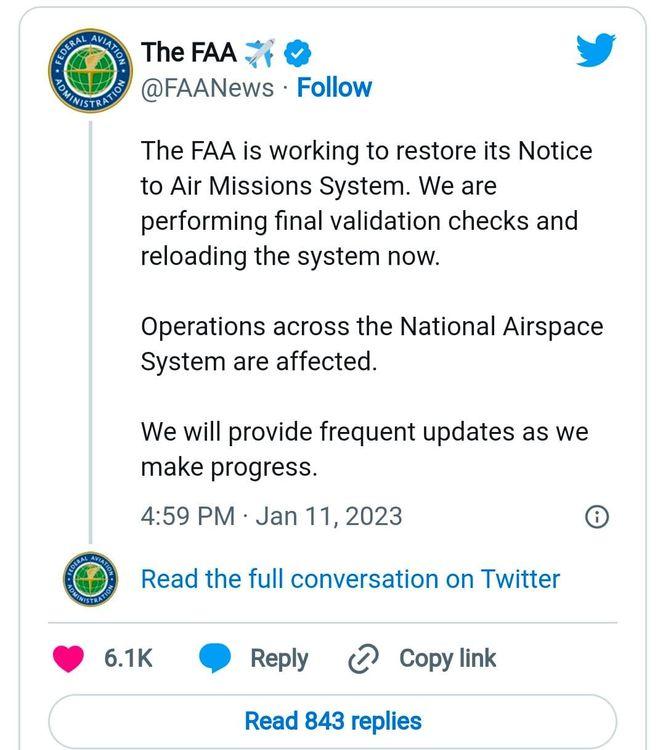Open the 4:59 PM Jan 11, 2023 timestamp
The image size is (663, 750).
[x=271, y=516]
